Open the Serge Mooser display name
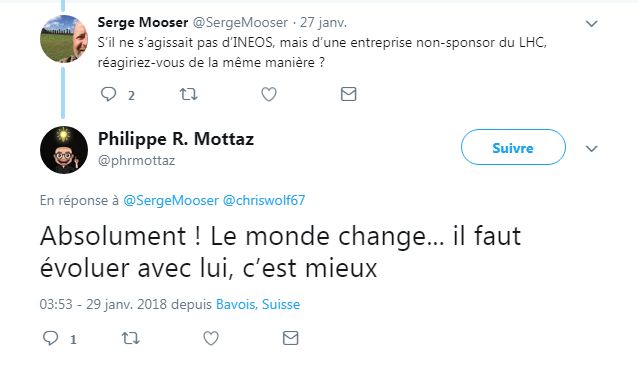Viewport: 638px width, 369px height. tap(143, 22)
